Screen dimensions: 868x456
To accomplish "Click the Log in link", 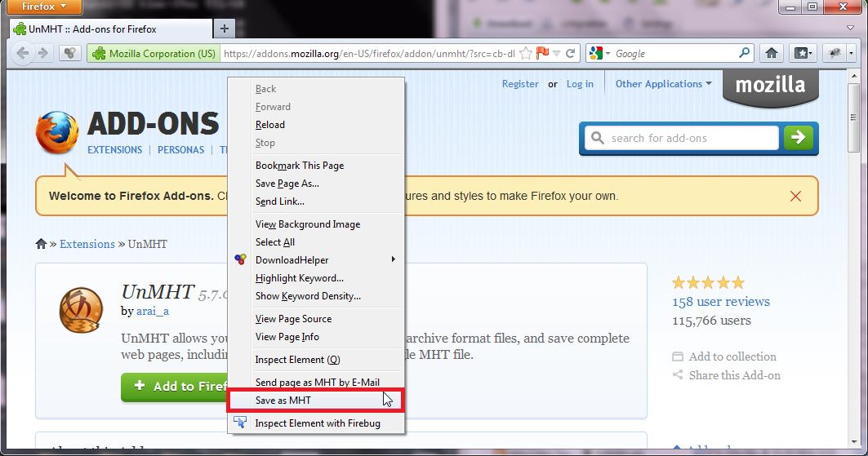I will pos(580,84).
